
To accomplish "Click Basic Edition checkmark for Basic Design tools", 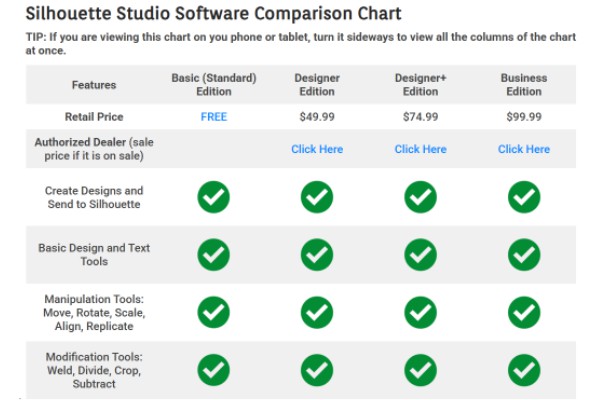I will tap(213, 255).
